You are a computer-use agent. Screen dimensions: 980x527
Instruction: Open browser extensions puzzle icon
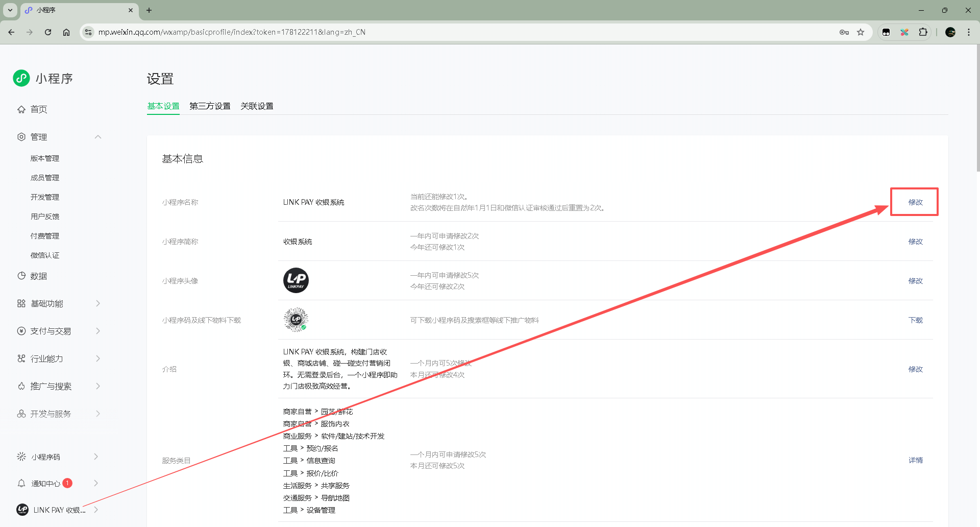tap(923, 32)
